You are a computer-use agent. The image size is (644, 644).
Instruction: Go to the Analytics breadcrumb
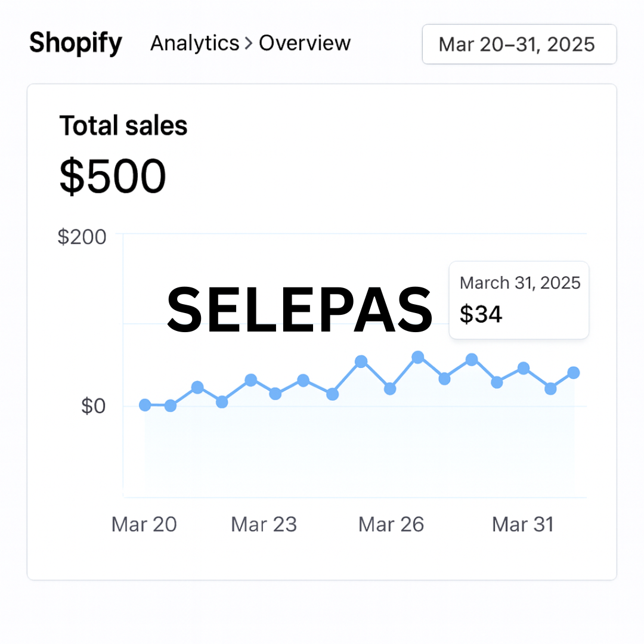click(x=194, y=43)
